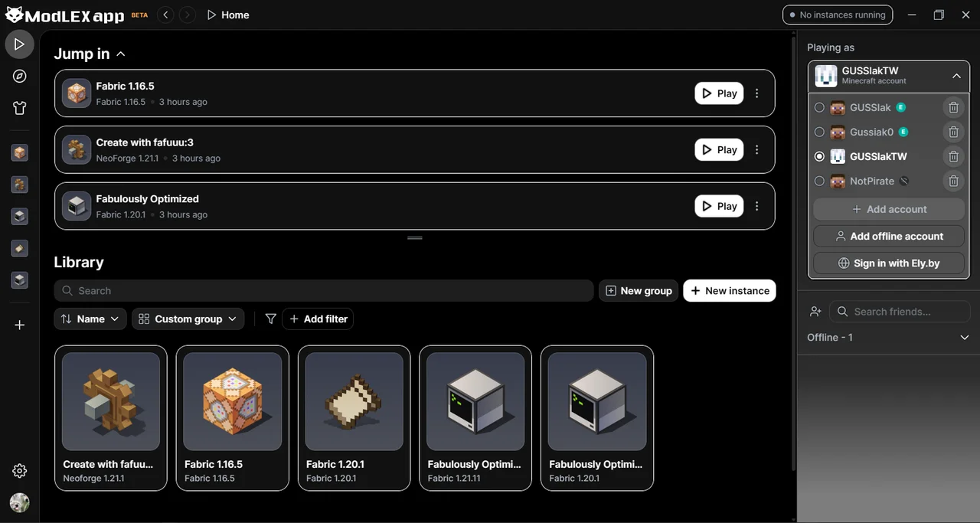This screenshot has width=980, height=523.
Task: Click the Home breadcrumb
Action: click(x=228, y=15)
